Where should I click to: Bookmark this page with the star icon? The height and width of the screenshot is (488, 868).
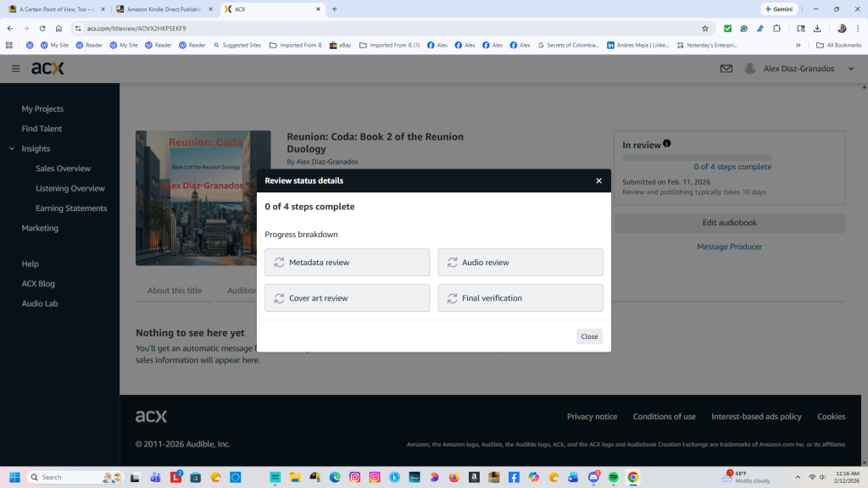704,28
